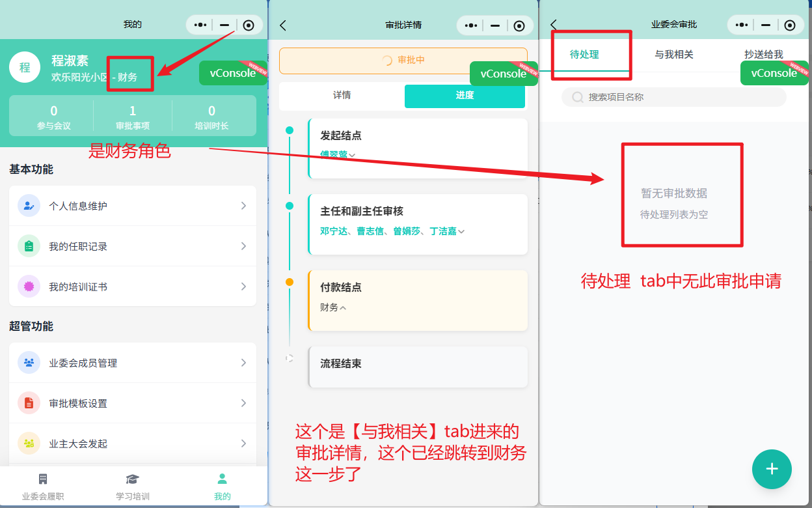The height and width of the screenshot is (508, 812).
Task: Click 审批模板设置 document icon
Action: (29, 403)
